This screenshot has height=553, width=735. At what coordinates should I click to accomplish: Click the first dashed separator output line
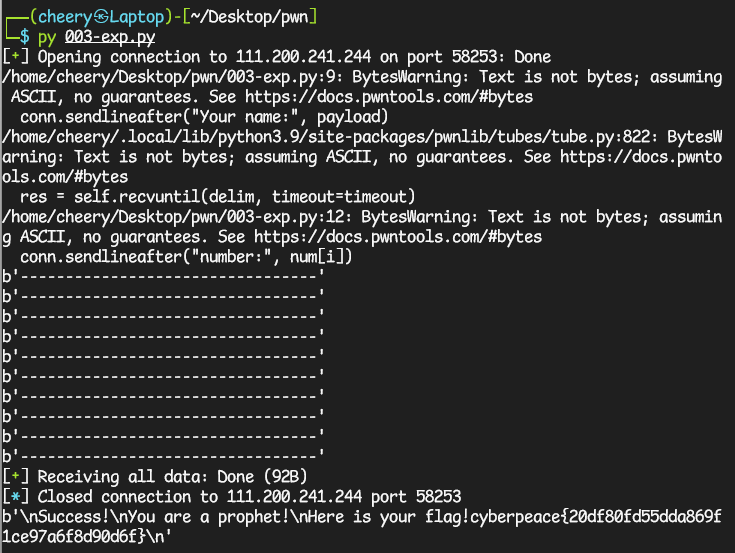163,277
